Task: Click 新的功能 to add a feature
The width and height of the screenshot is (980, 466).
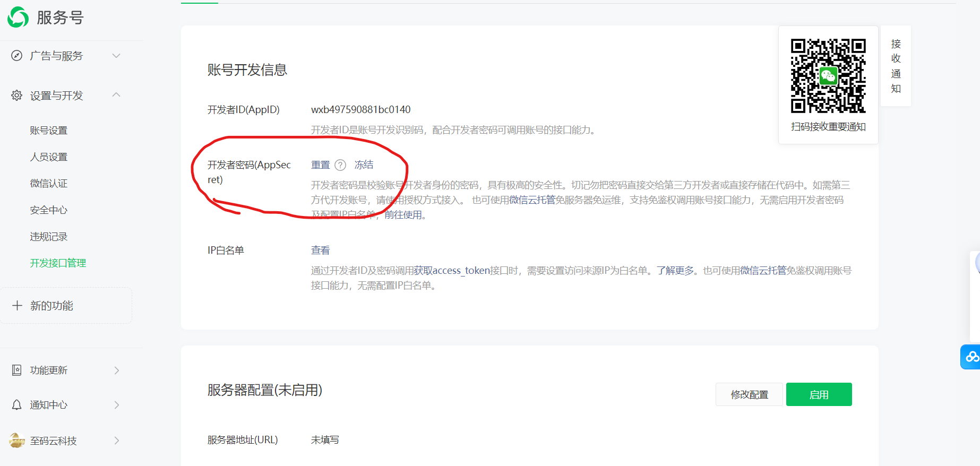Action: 51,306
